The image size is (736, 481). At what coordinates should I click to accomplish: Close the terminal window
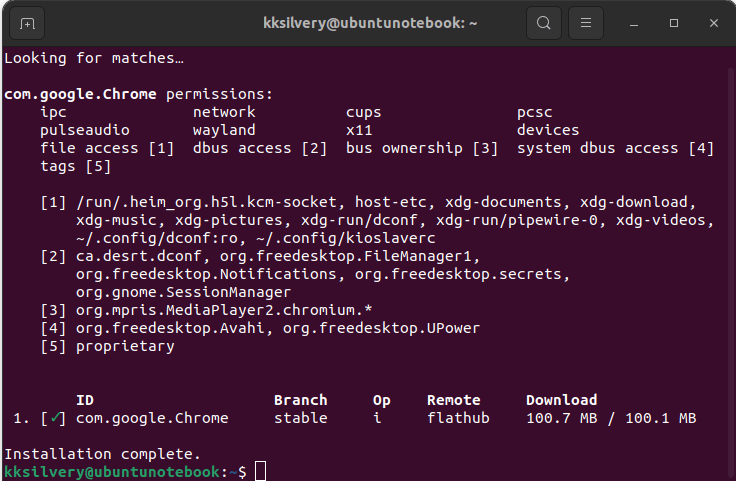tap(713, 23)
